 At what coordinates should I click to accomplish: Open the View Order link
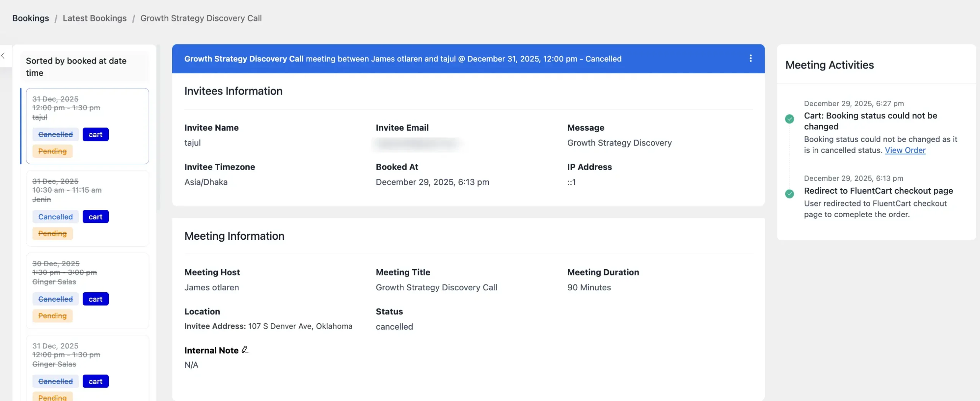point(905,151)
